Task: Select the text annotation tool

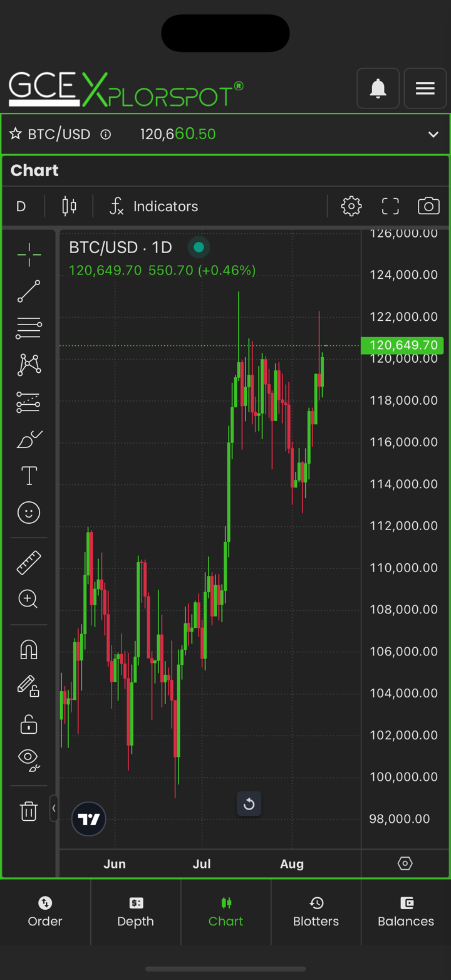Action: click(x=29, y=476)
